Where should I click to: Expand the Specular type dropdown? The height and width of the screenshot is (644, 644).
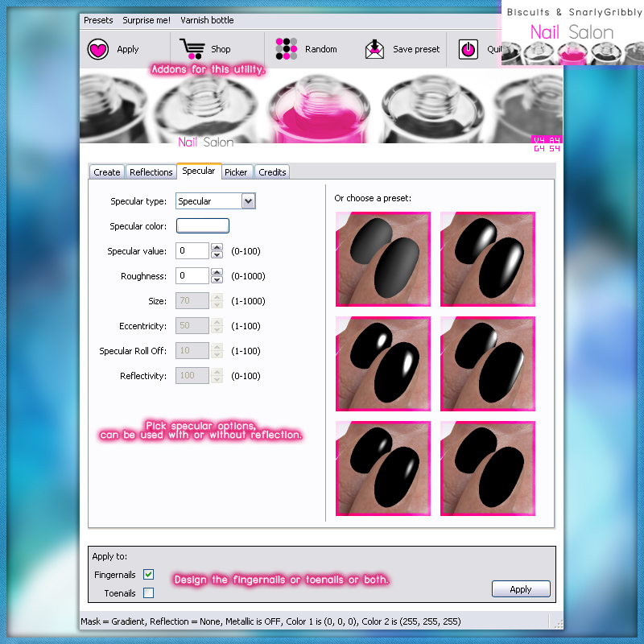pyautogui.click(x=248, y=201)
